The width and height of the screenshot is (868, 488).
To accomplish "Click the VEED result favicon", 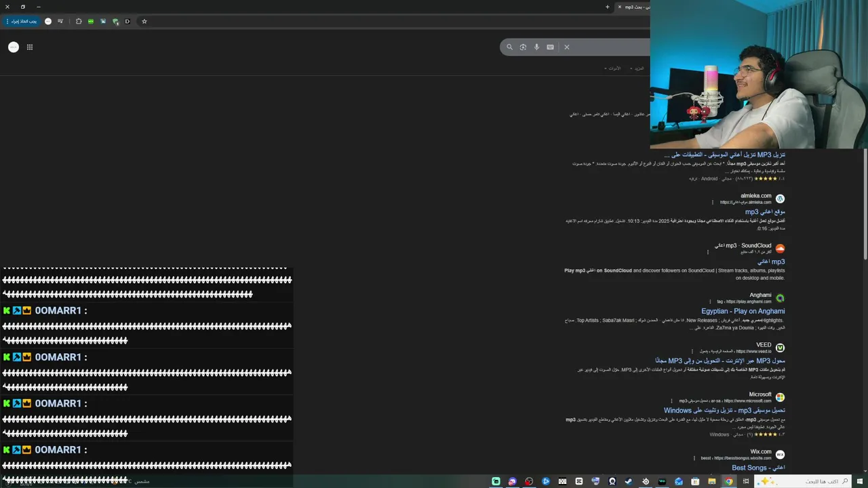I will [x=780, y=348].
